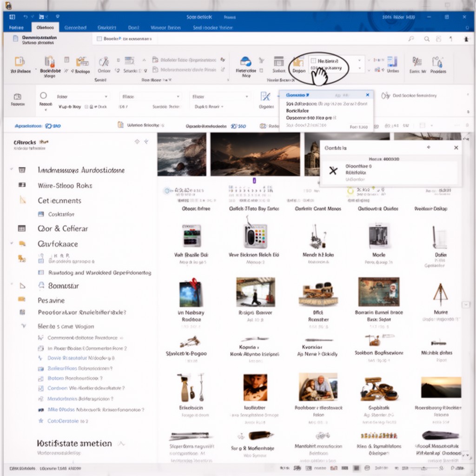Click the star icon beside CotoDeratoie
This screenshot has height=476, width=476.
click(x=41, y=421)
